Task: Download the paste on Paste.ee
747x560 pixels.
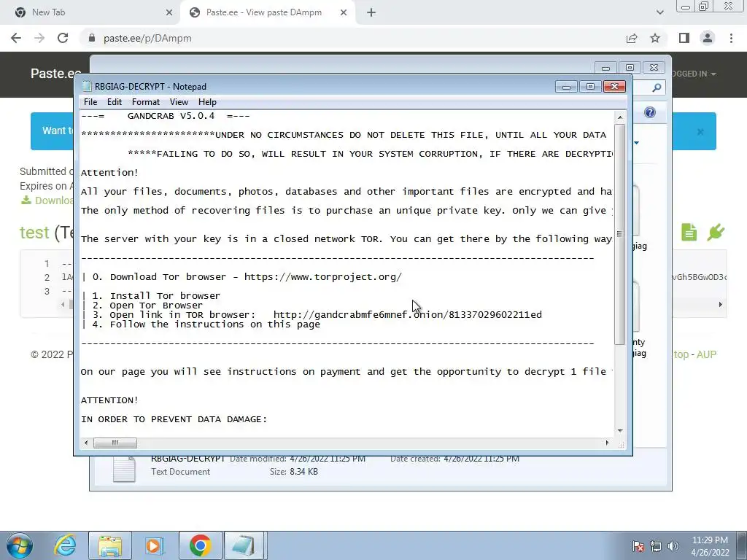Action: [x=47, y=201]
